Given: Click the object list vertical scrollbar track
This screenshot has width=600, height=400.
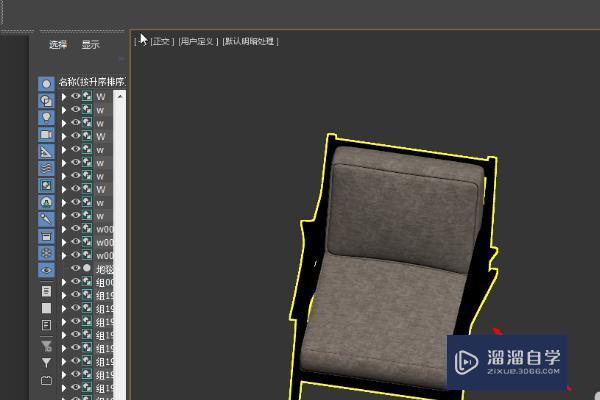Looking at the screenshot, I should click(x=120, y=251).
